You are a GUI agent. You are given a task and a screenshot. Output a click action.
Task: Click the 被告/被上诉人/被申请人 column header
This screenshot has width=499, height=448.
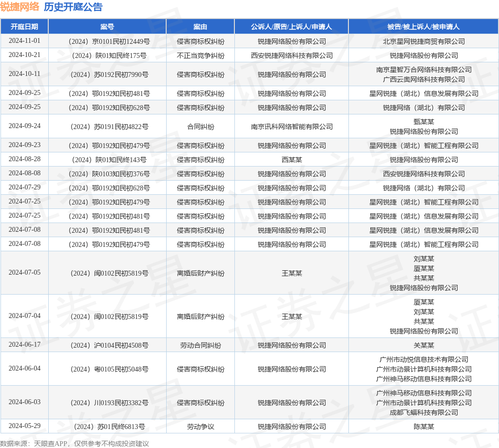[423, 27]
